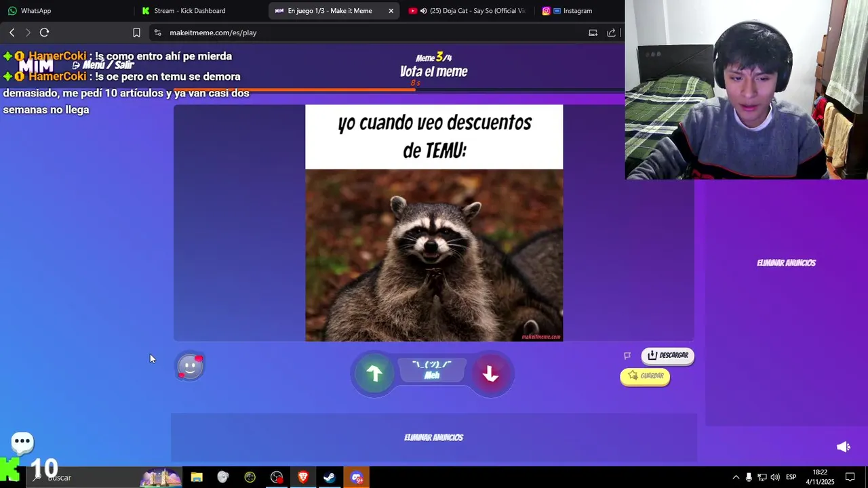Open the game chat bubble

[x=22, y=443]
